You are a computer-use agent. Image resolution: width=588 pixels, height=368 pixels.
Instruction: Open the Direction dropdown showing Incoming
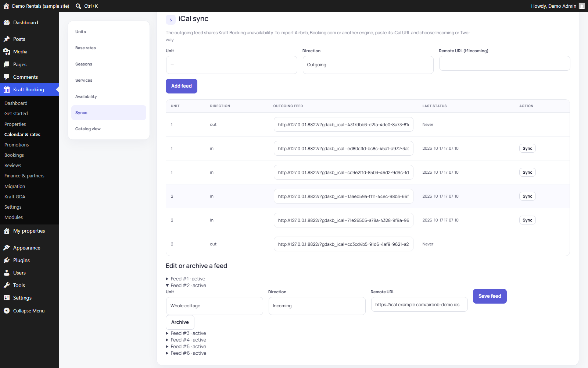click(x=317, y=306)
